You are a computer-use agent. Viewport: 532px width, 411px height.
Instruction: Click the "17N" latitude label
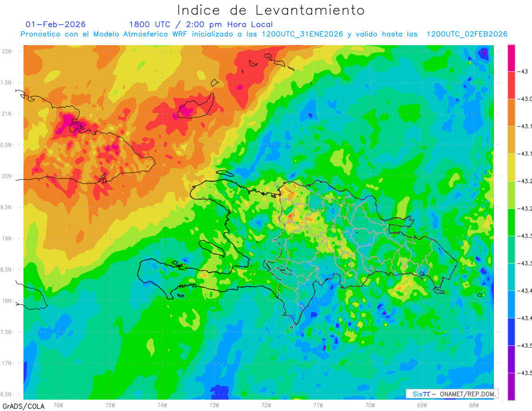click(8, 364)
